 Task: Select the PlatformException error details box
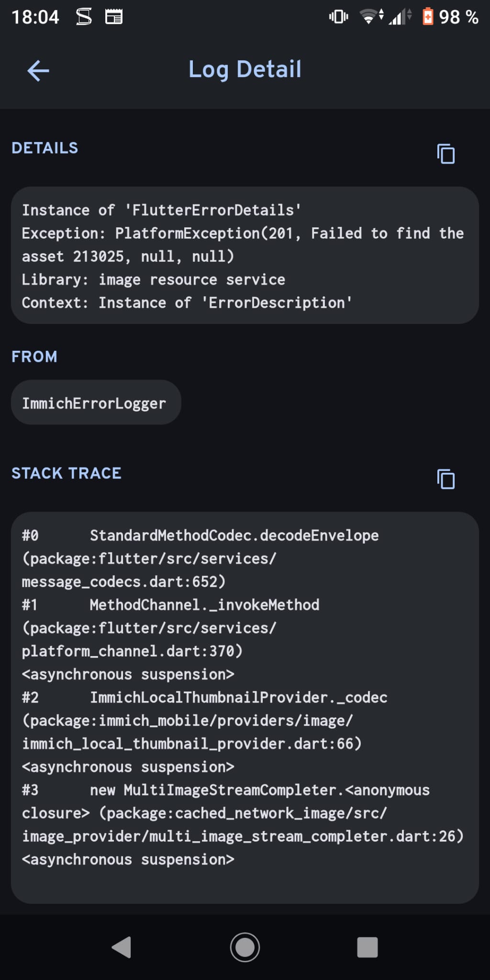pyautogui.click(x=245, y=256)
